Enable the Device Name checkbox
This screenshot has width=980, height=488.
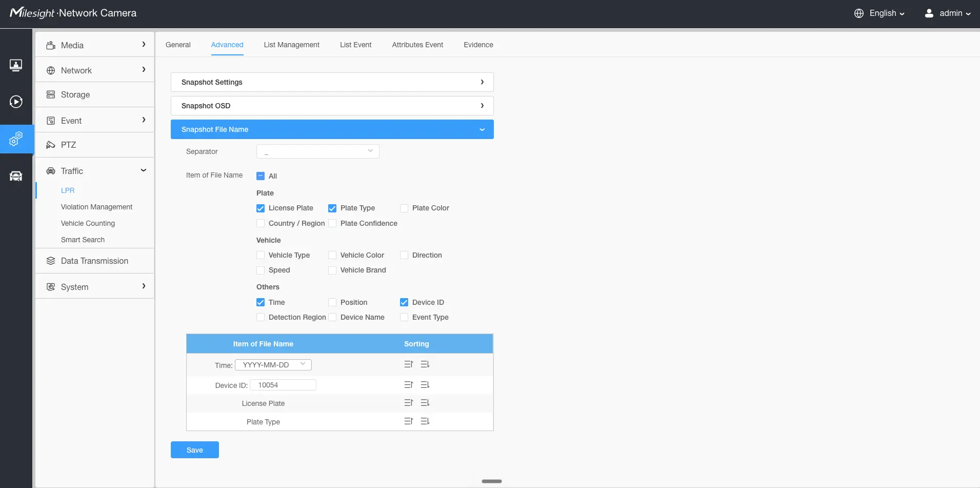pos(332,317)
